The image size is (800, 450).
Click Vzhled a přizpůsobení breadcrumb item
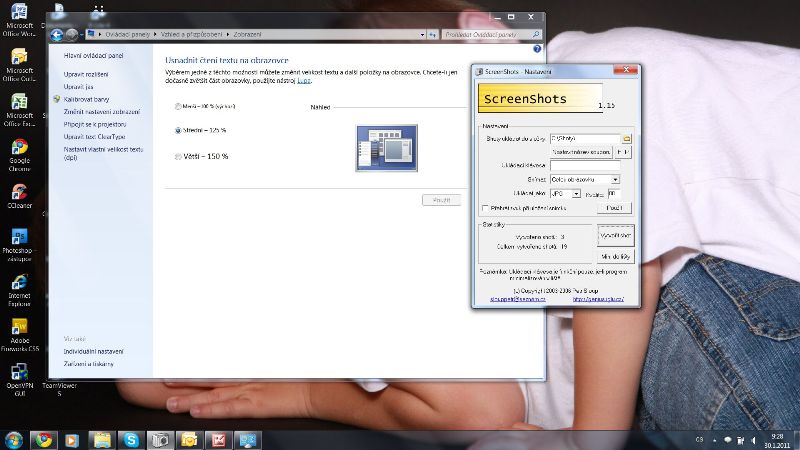(191, 35)
